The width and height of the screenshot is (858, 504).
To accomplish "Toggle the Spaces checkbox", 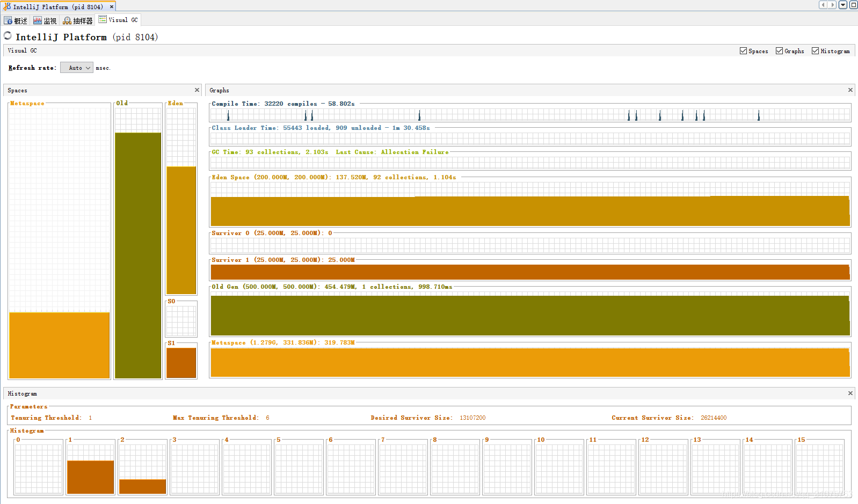I will (x=743, y=51).
